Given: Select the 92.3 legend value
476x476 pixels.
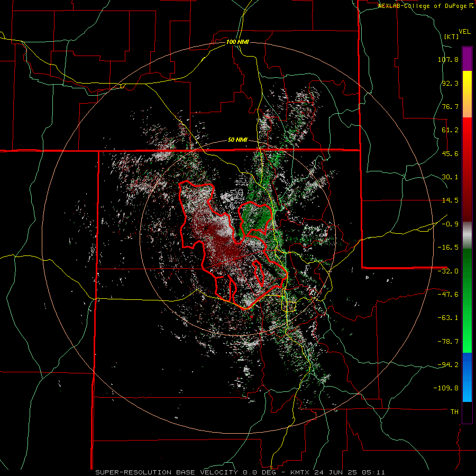Looking at the screenshot, I should coord(450,83).
